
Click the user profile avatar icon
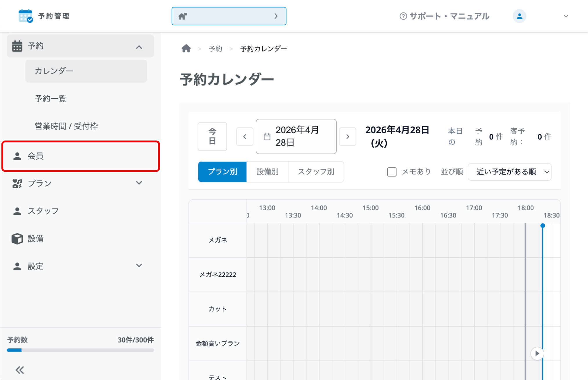pyautogui.click(x=519, y=16)
